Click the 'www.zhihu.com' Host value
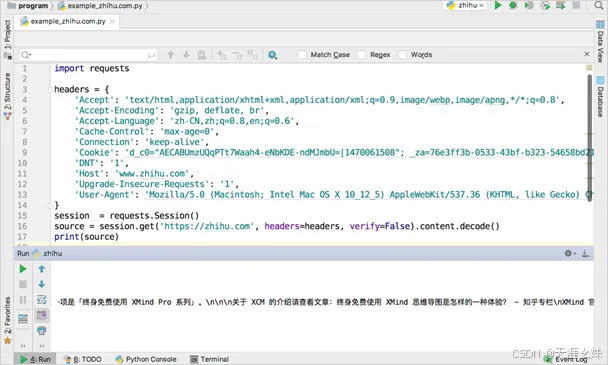The height and width of the screenshot is (365, 608). [152, 173]
